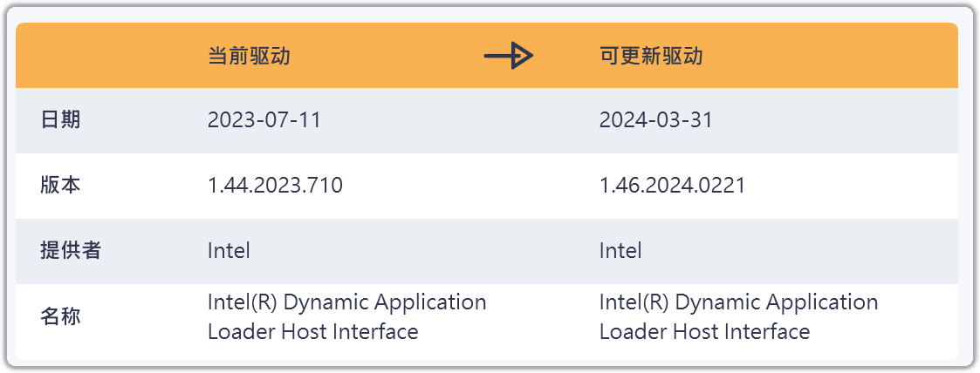Click the arrow icon in the header
The width and height of the screenshot is (980, 373).
[x=508, y=56]
